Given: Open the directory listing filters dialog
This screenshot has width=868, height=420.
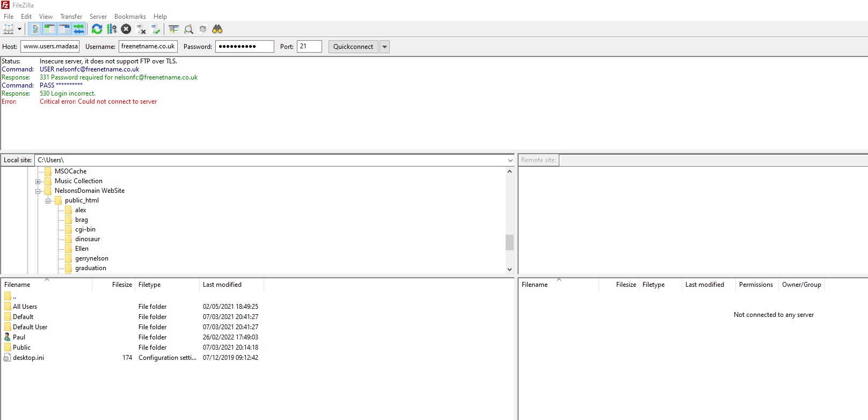Looking at the screenshot, I should point(174,29).
